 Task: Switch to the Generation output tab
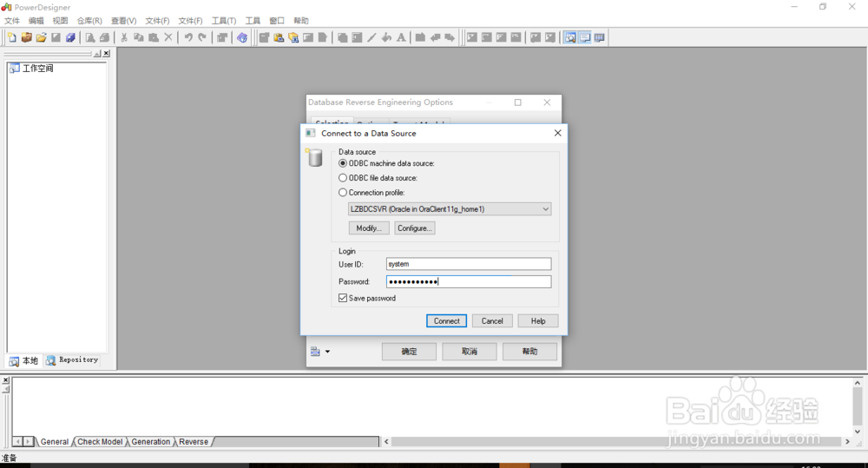(x=150, y=441)
